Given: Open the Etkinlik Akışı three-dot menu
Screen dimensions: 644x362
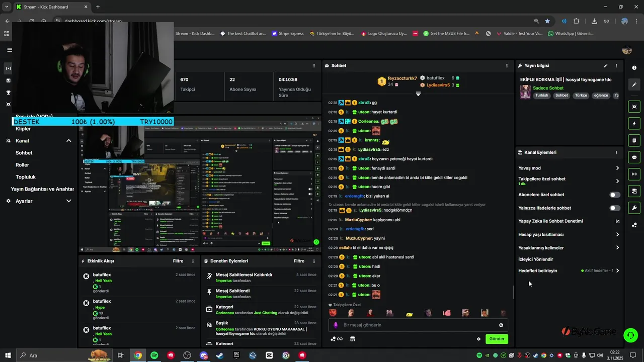Looking at the screenshot, I should click(x=193, y=261).
